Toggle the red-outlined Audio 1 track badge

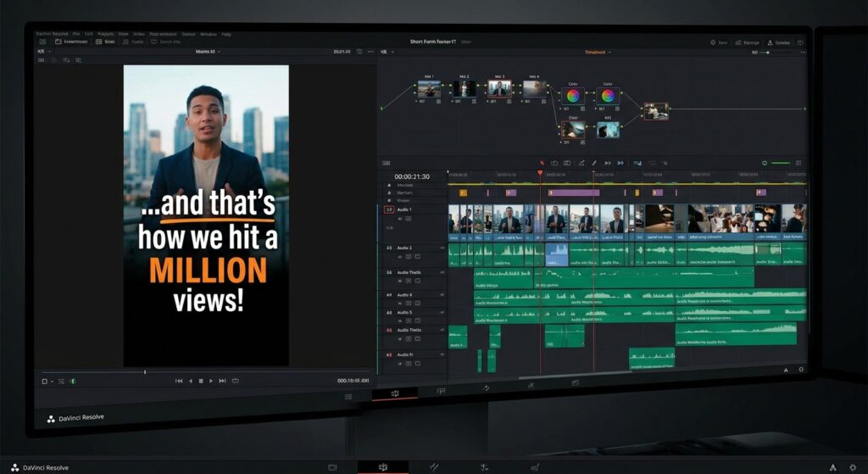389,210
